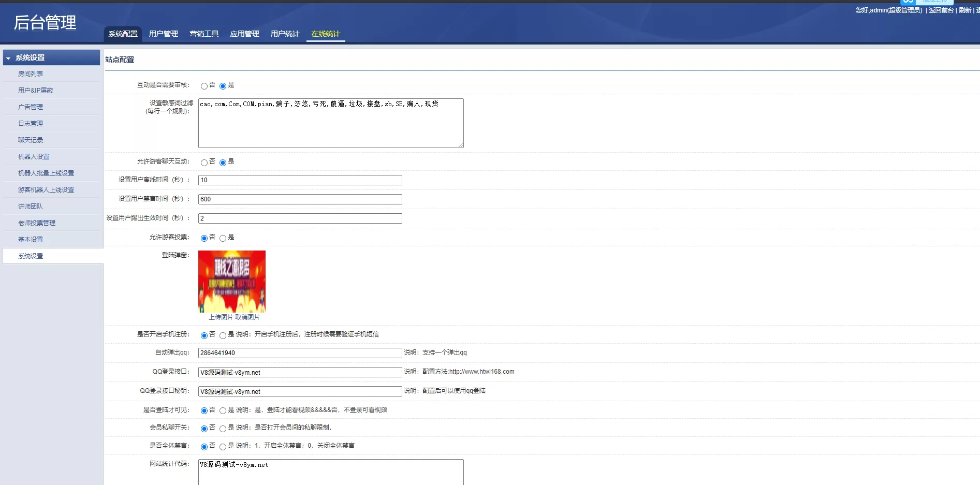Click the 自动弹出qq input field

pos(300,353)
